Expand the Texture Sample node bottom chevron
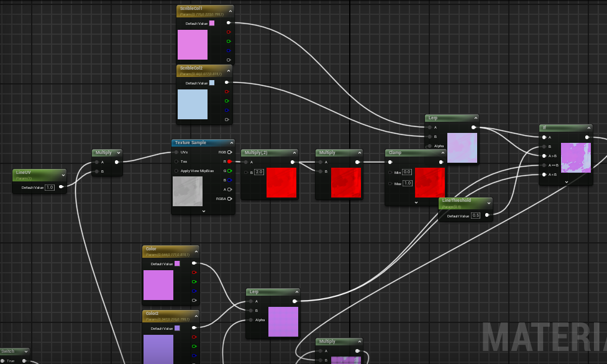This screenshot has height=364, width=607. coord(204,211)
